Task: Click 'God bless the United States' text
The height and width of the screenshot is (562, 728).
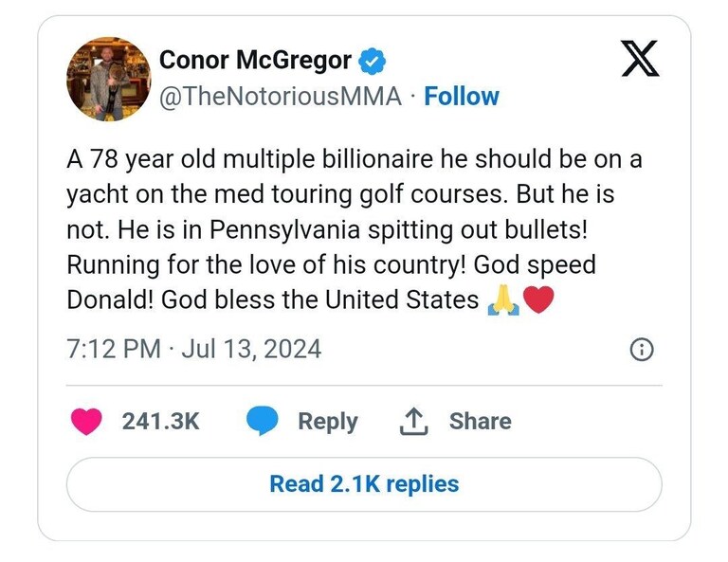Action: coord(319,300)
